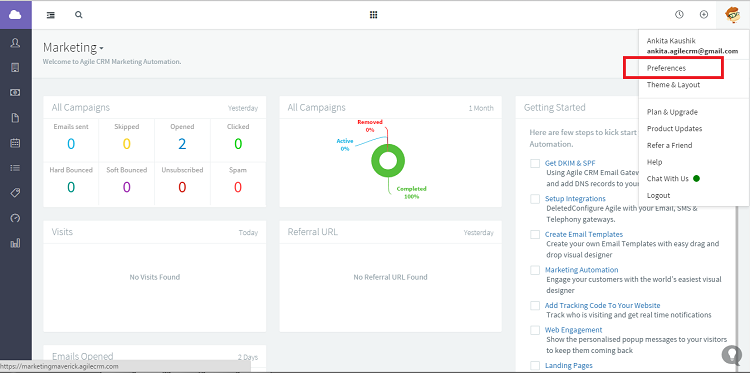Change Today range on Visits panel
750x373 pixels.
[x=248, y=233]
